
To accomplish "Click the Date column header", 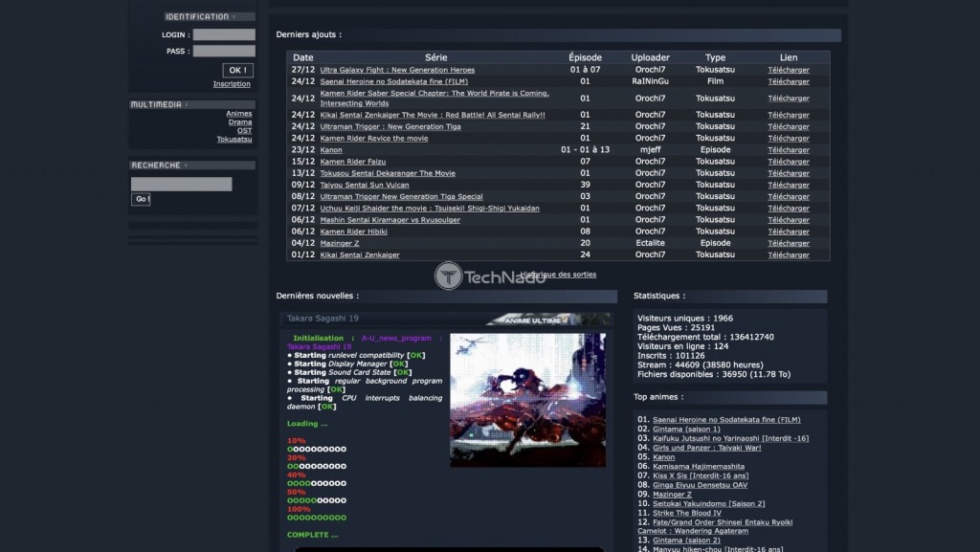I will [x=303, y=57].
